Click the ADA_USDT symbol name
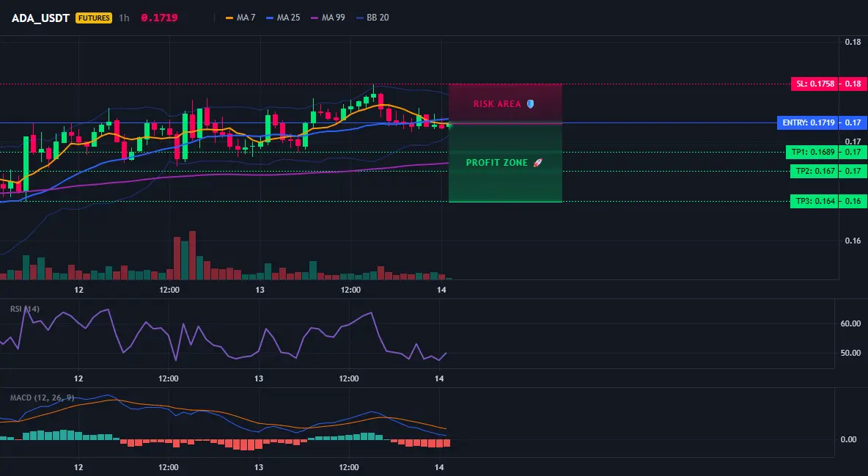The width and height of the screenshot is (868, 476). pos(40,18)
